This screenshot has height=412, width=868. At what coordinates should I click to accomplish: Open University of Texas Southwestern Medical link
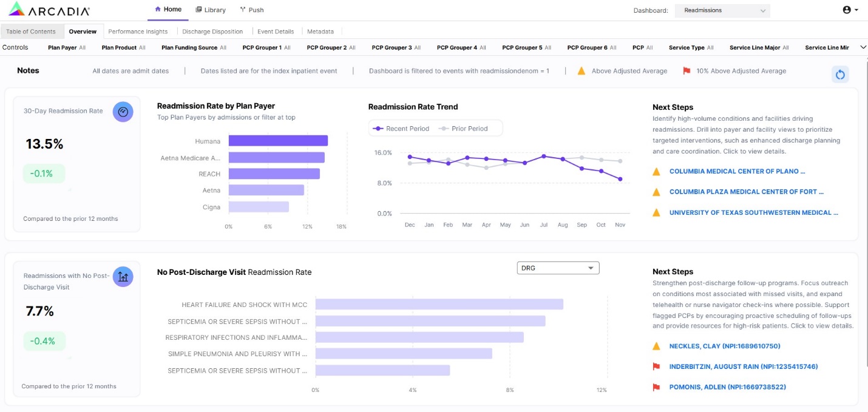tap(753, 212)
